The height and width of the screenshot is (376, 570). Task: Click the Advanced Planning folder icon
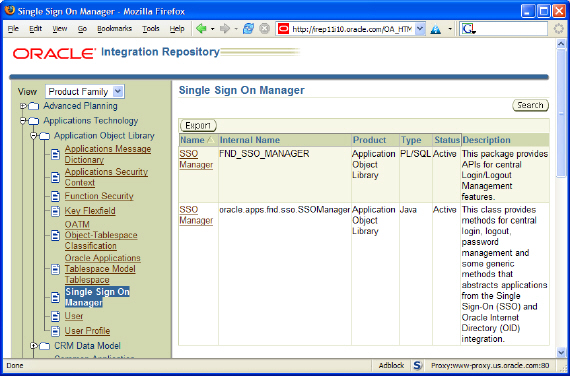pos(33,106)
